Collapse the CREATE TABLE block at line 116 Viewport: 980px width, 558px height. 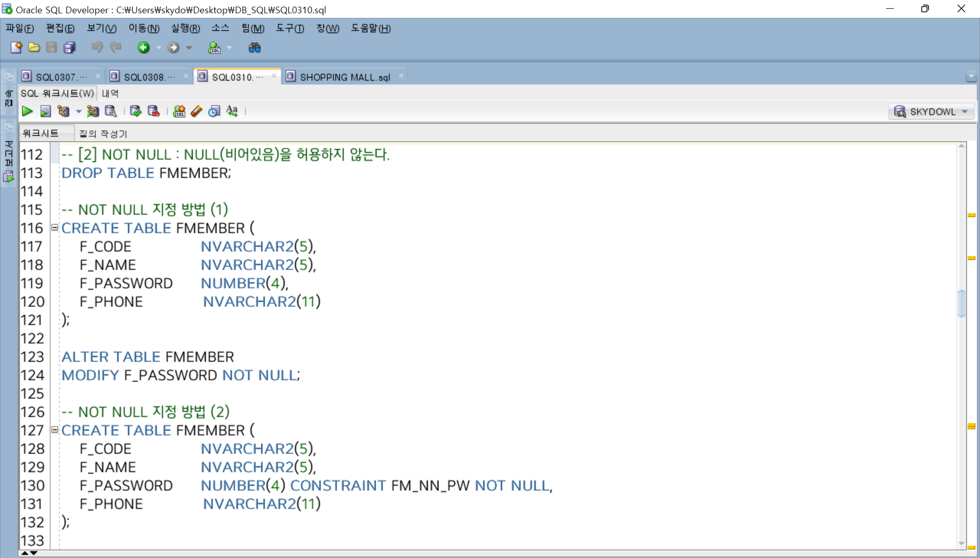click(55, 228)
